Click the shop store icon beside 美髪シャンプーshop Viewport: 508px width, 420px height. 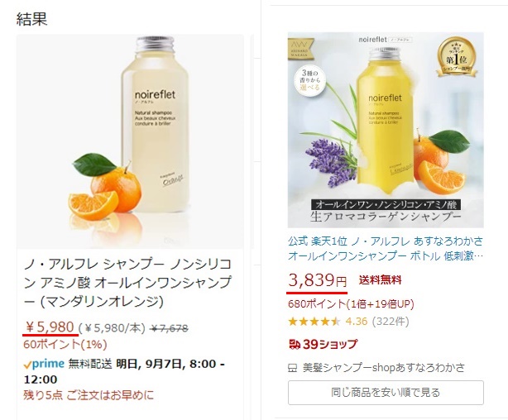[293, 368]
